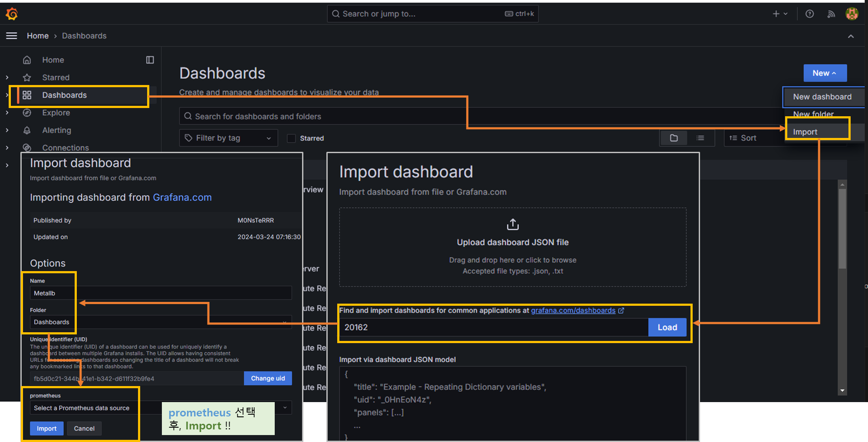This screenshot has height=442, width=868.
Task: Open the grafana.com/dashboards link
Action: point(573,311)
